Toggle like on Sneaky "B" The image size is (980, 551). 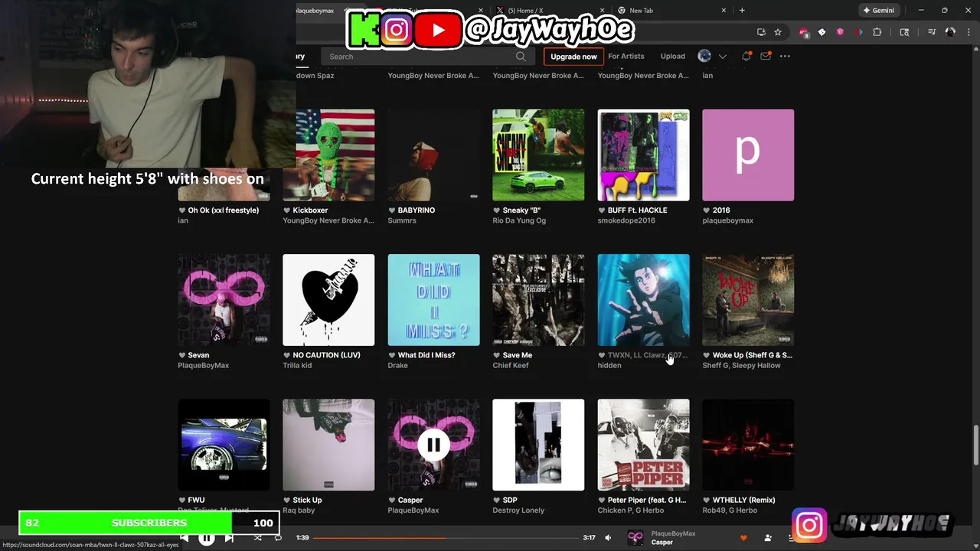pyautogui.click(x=496, y=210)
